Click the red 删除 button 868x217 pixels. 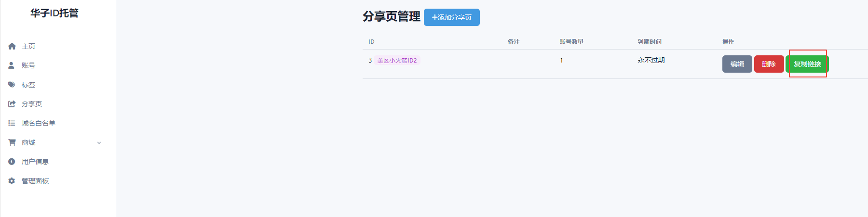[x=769, y=64]
